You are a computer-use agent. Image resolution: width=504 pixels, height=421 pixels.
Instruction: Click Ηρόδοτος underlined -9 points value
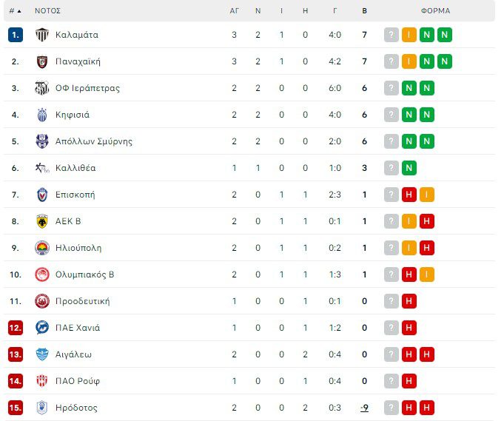click(x=364, y=408)
